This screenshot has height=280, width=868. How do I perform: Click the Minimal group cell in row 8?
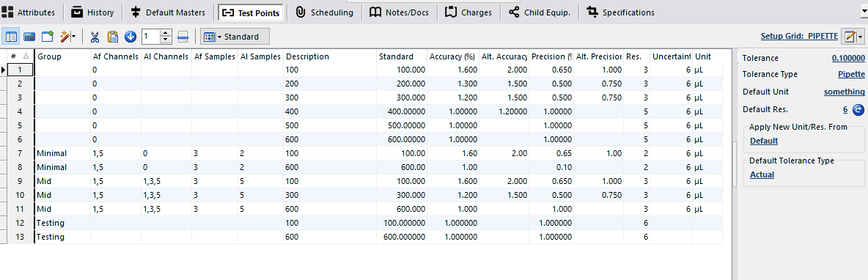point(62,167)
